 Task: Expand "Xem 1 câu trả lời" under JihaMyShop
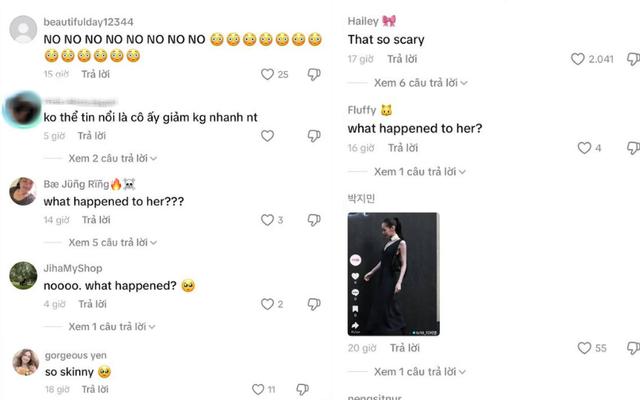click(x=112, y=327)
